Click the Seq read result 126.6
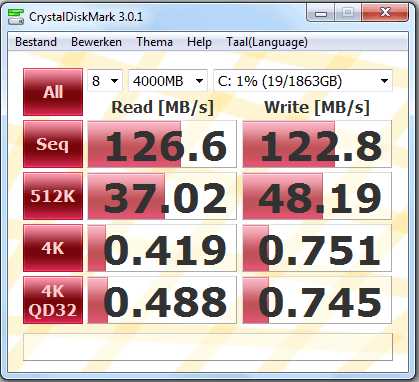419x382 pixels. (x=162, y=144)
